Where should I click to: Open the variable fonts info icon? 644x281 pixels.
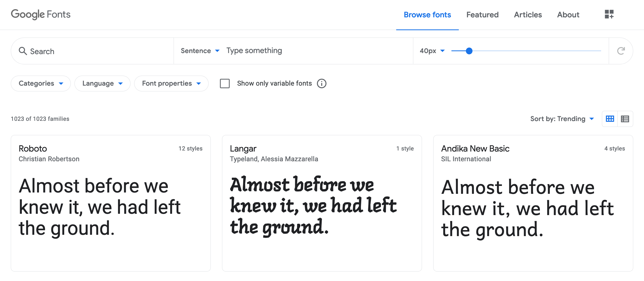[x=321, y=84]
